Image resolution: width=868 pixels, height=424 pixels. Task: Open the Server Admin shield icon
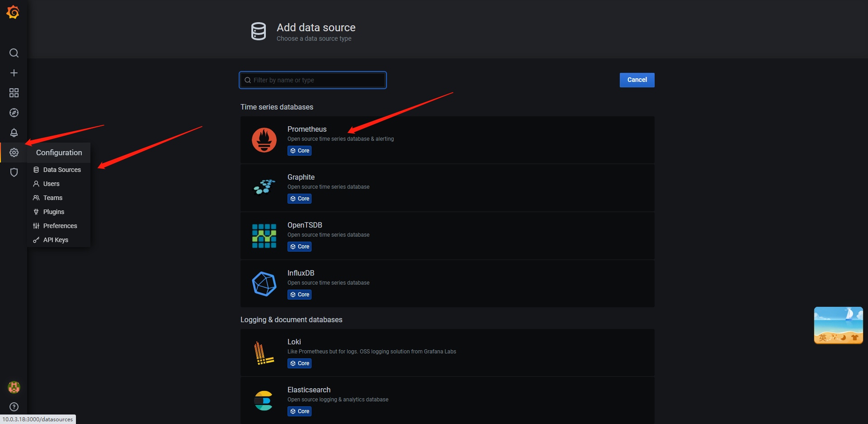pos(14,172)
